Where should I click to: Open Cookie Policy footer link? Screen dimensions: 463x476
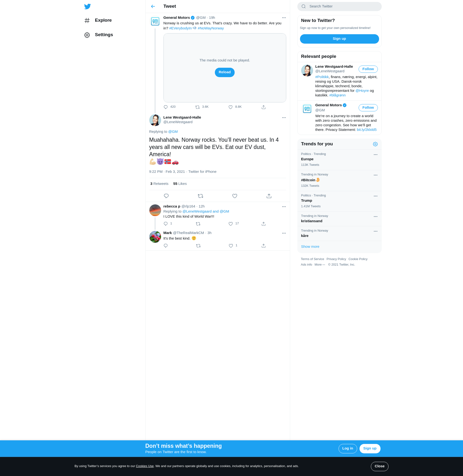coord(358,259)
